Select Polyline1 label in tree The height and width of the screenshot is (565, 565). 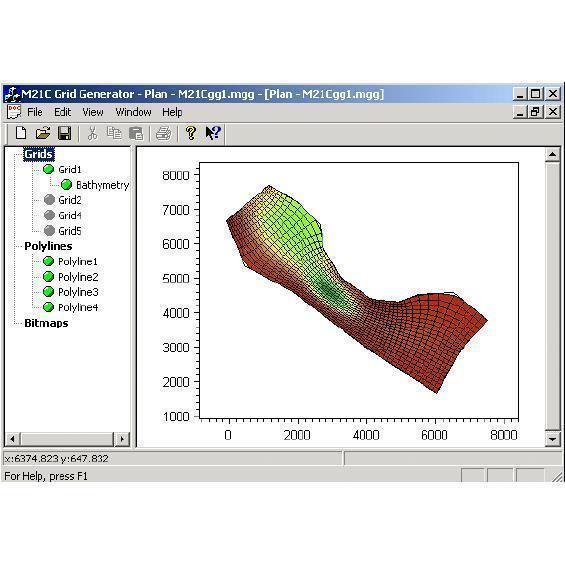pos(78,262)
